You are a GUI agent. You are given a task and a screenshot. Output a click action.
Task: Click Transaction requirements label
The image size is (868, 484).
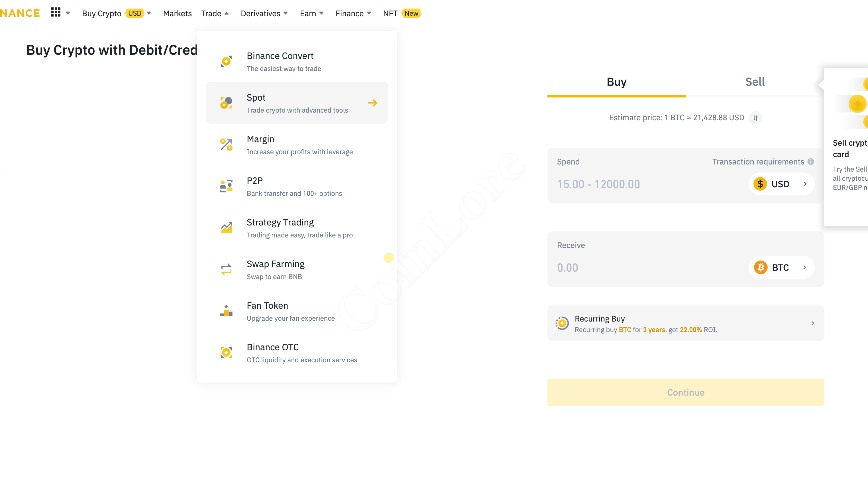pos(758,162)
